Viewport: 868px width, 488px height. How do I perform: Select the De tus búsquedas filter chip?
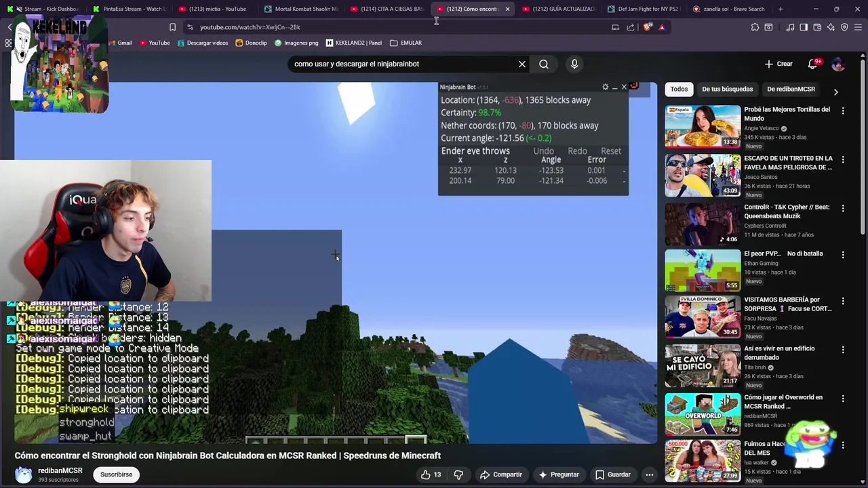[x=727, y=89]
